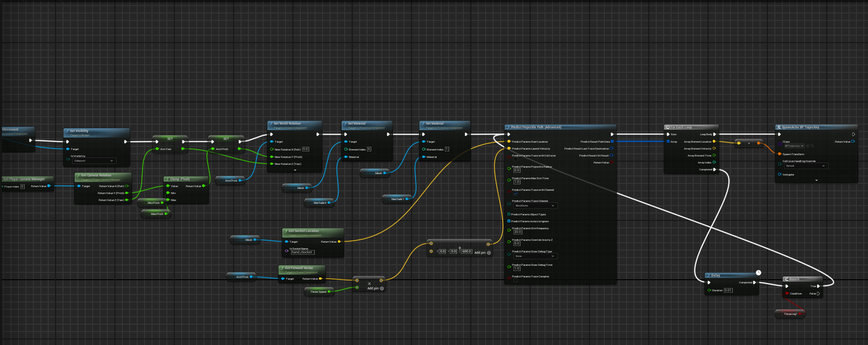Select the Throwing? variable node
This screenshot has width=868, height=345.
click(x=791, y=314)
